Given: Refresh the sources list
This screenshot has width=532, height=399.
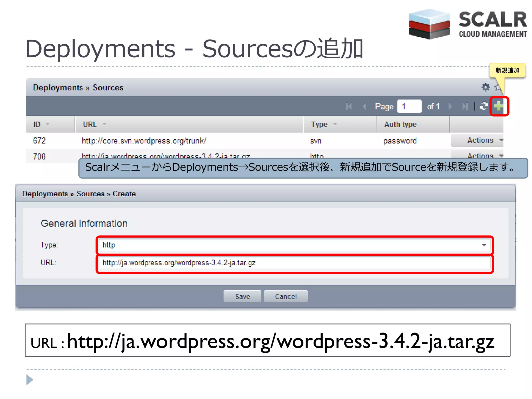Looking at the screenshot, I should point(484,106).
